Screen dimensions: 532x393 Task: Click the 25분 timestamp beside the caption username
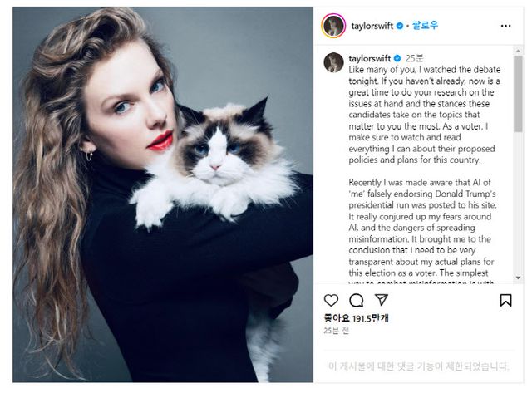[x=414, y=58]
